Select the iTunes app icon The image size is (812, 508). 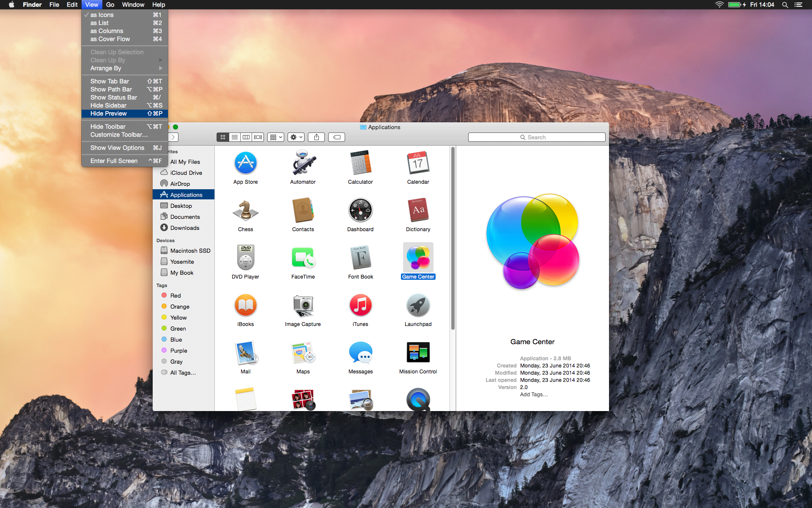360,306
